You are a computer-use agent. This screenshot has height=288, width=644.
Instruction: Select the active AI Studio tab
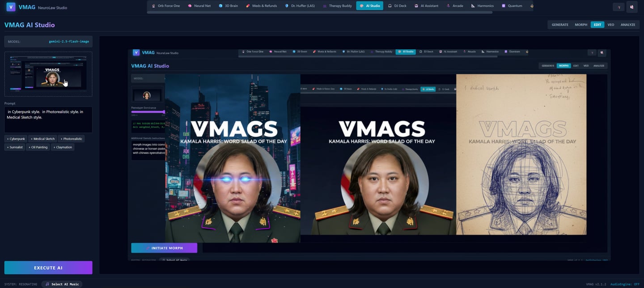(x=370, y=6)
